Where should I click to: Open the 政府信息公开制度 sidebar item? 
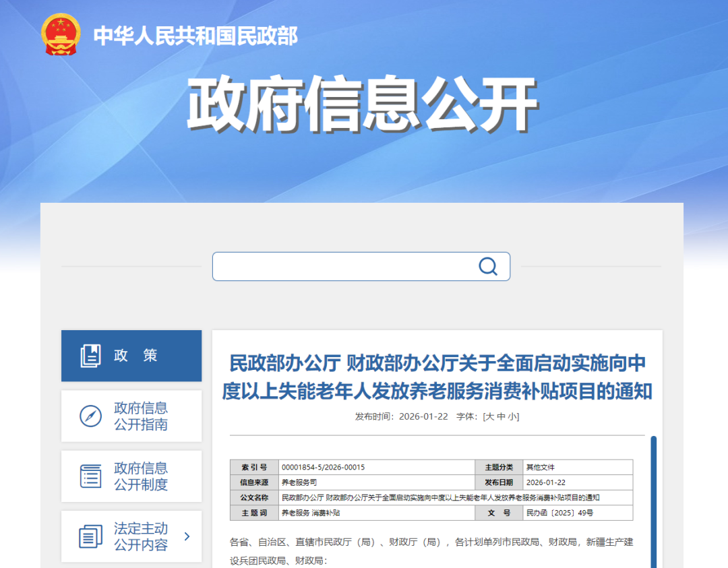tap(141, 476)
